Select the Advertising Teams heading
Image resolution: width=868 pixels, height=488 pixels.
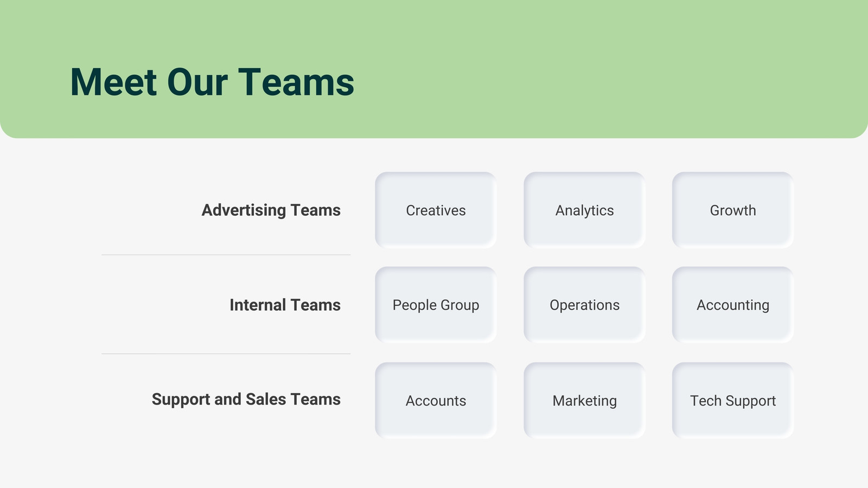pos(271,210)
